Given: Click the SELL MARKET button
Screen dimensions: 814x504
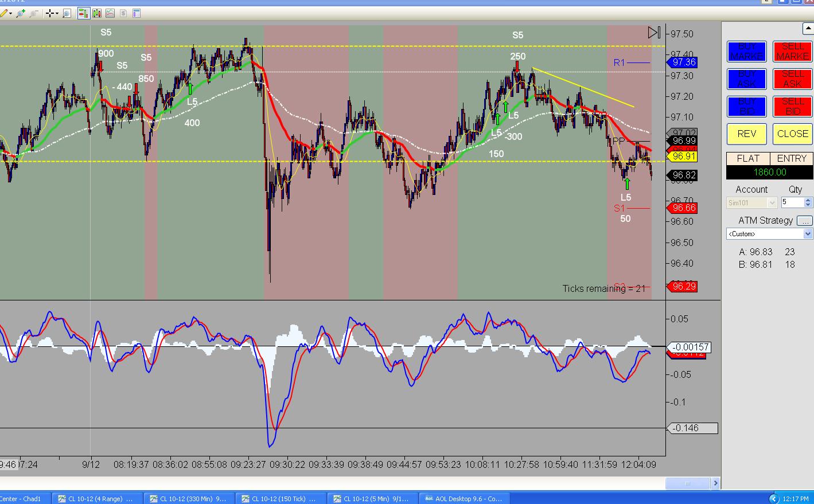Looking at the screenshot, I should coord(792,52).
